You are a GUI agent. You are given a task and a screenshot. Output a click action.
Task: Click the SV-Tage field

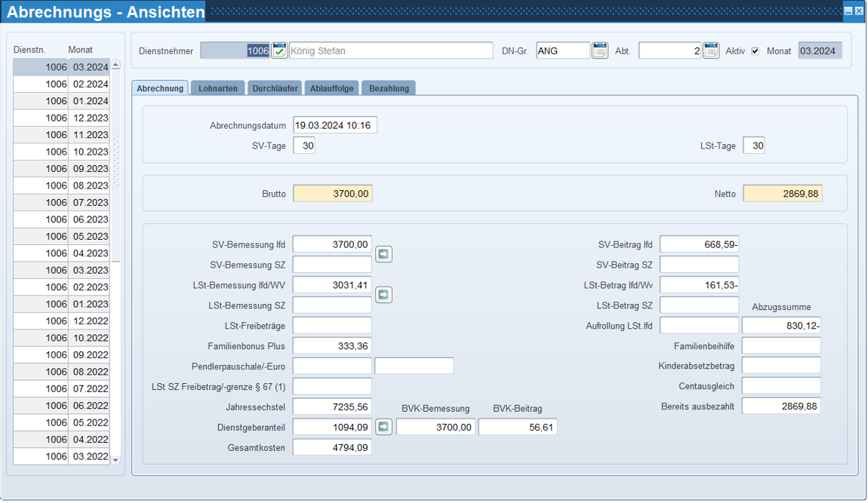tap(304, 146)
